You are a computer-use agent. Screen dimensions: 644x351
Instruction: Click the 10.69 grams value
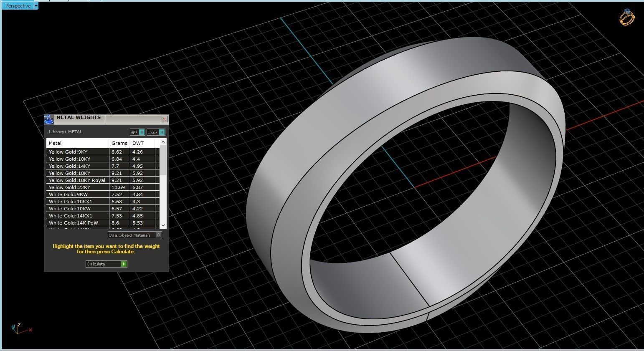[118, 187]
